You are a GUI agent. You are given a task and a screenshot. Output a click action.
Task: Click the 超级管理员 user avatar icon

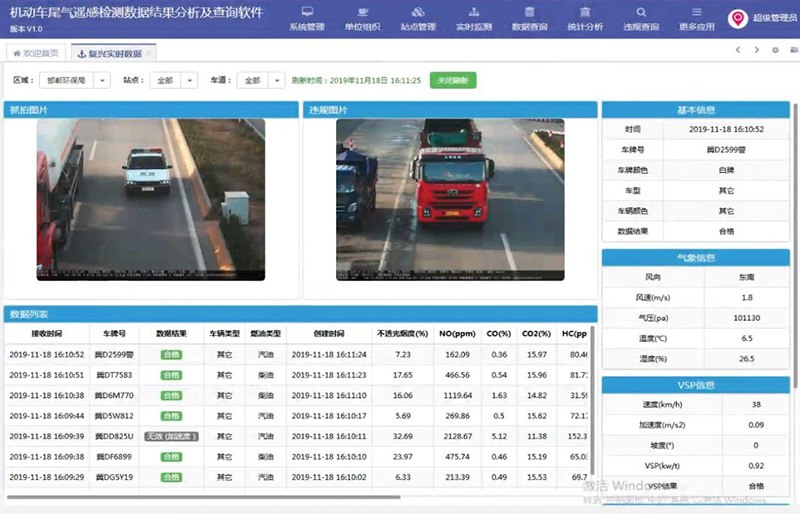click(x=738, y=18)
